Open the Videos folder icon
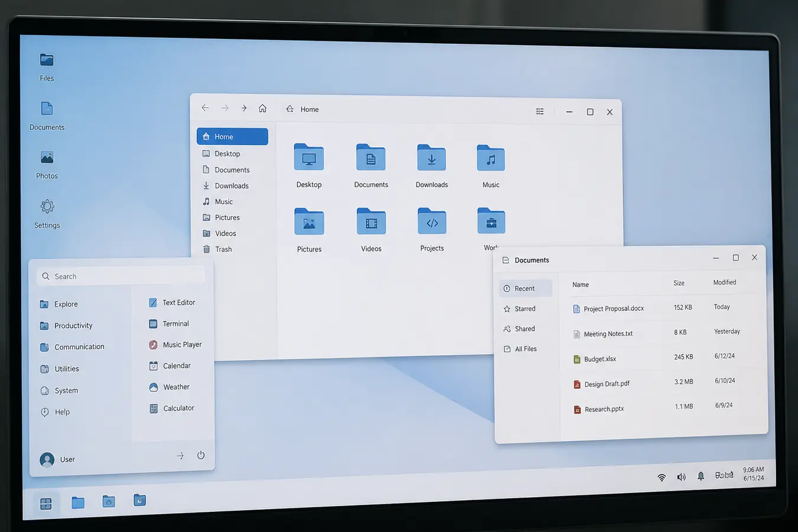Image resolution: width=798 pixels, height=532 pixels. pos(371,230)
